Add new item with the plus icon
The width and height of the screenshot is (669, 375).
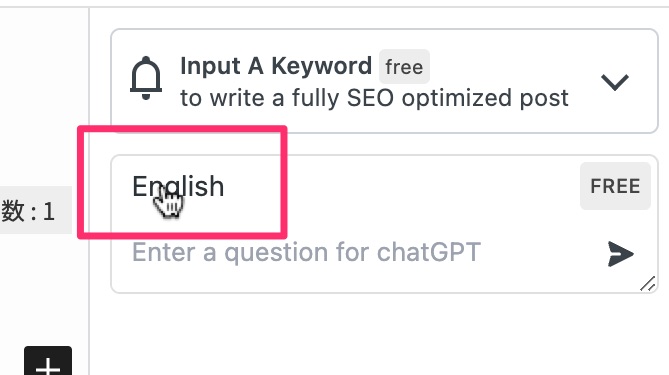pyautogui.click(x=48, y=361)
